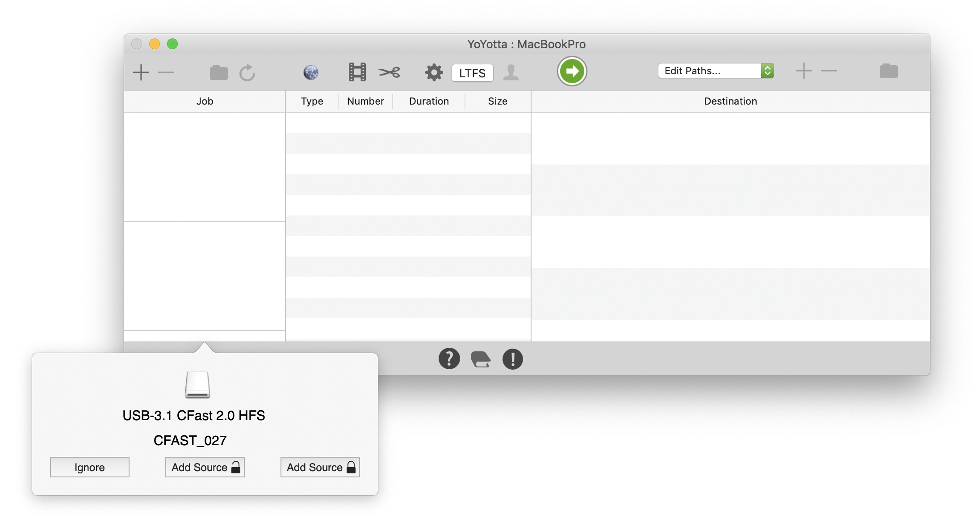Open the Edit Paths dropdown

click(x=716, y=71)
